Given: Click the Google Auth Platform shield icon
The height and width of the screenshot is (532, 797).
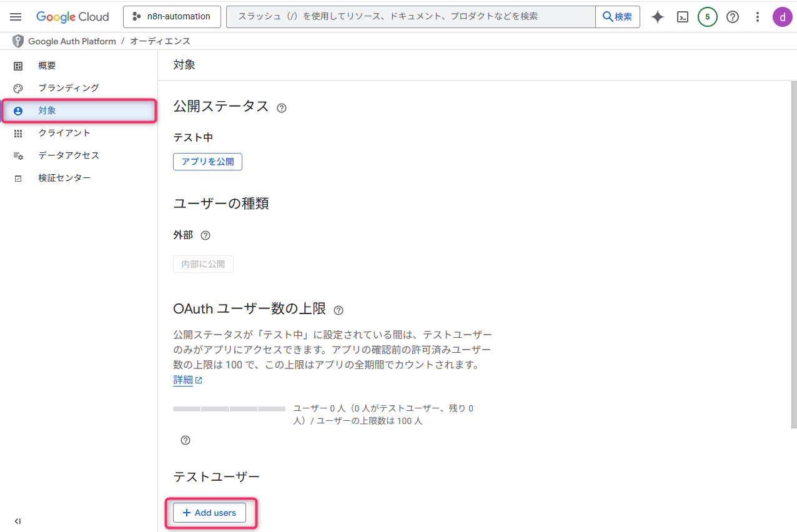Looking at the screenshot, I should [x=18, y=41].
